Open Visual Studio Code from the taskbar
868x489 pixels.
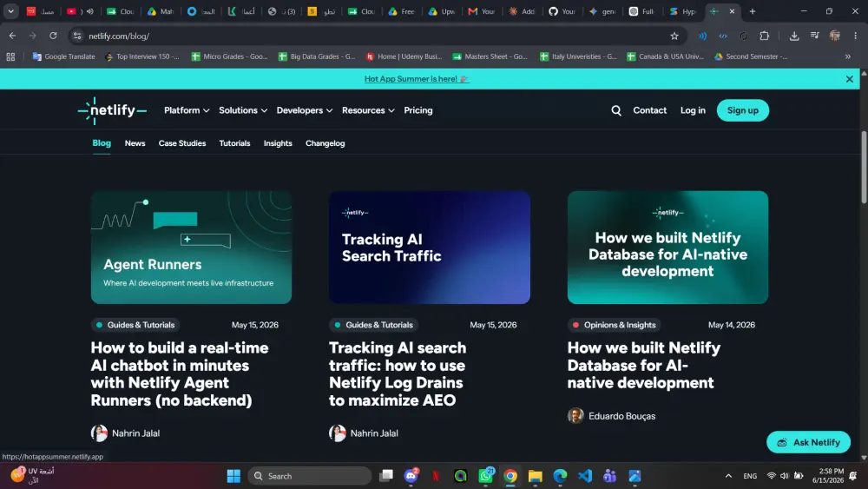[x=585, y=476]
